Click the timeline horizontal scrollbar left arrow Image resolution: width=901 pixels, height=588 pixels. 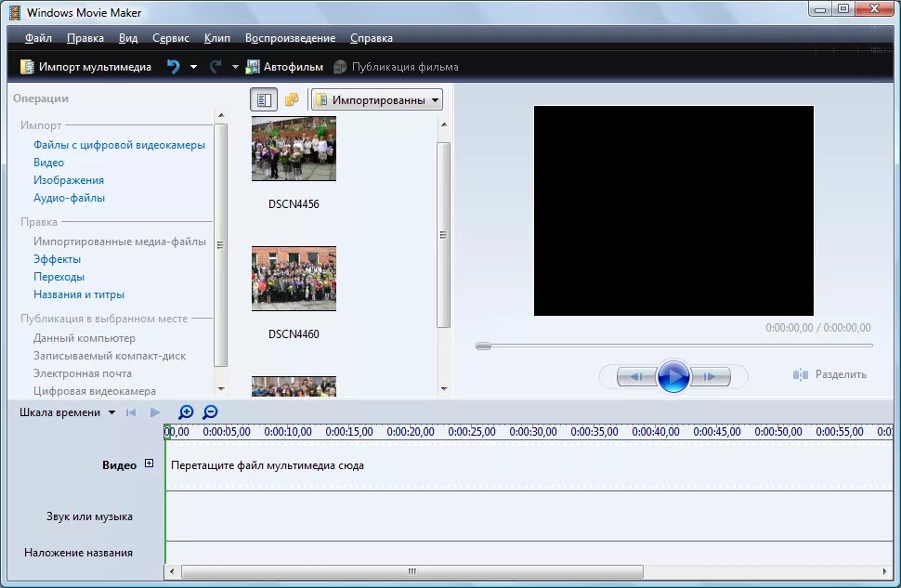click(x=172, y=571)
